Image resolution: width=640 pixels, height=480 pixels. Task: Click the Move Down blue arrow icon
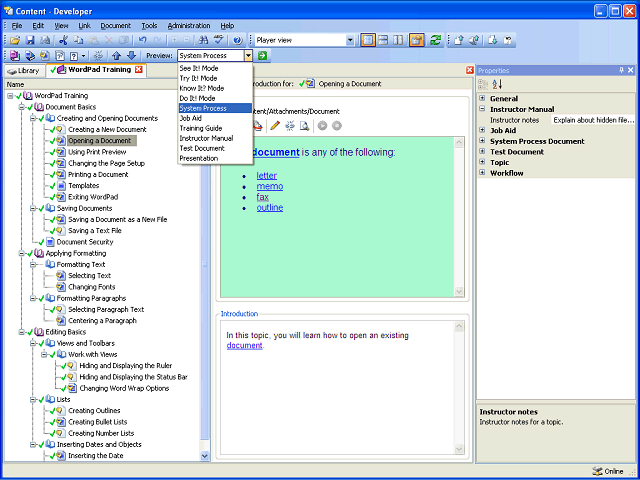tap(131, 56)
